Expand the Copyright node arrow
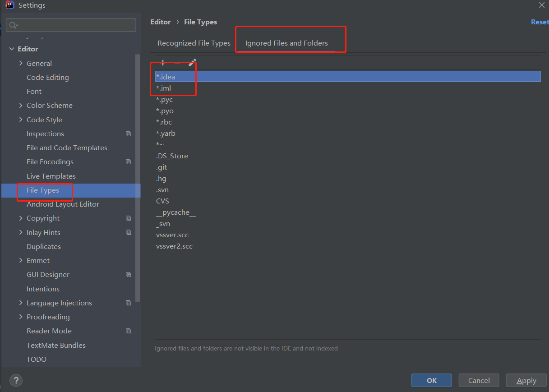Viewport: 549px width, 392px height. (x=21, y=218)
